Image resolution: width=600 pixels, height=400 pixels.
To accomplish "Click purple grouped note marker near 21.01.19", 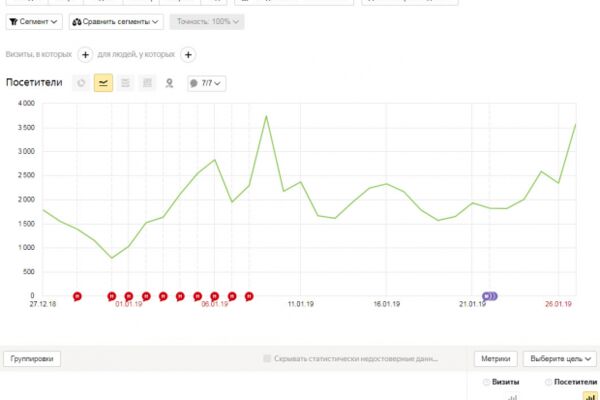I will tap(489, 296).
